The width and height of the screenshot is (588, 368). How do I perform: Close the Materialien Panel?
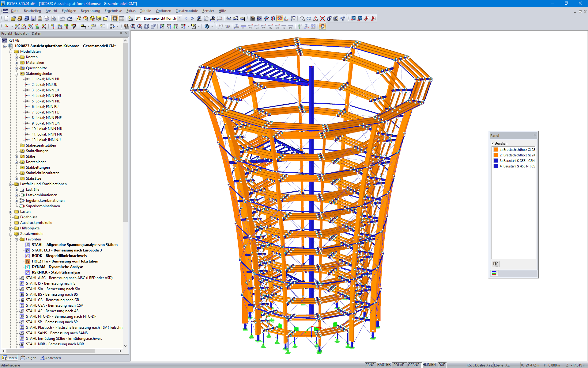click(x=535, y=136)
